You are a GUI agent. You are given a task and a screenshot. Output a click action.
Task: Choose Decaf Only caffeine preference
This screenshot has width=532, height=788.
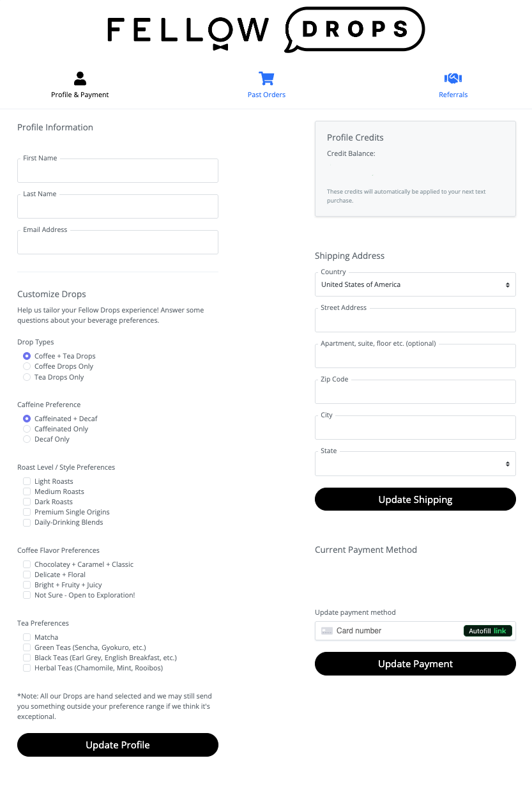tap(27, 439)
